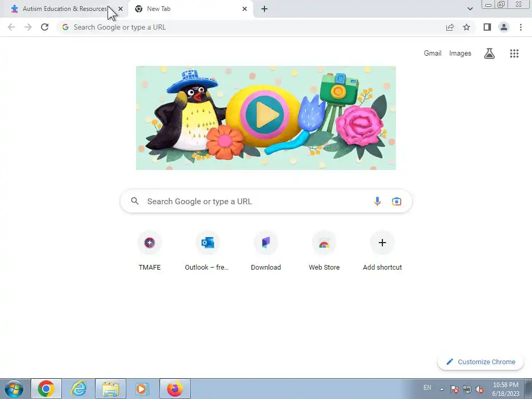
Task: Open the Download shortcut tile
Action: (x=265, y=251)
